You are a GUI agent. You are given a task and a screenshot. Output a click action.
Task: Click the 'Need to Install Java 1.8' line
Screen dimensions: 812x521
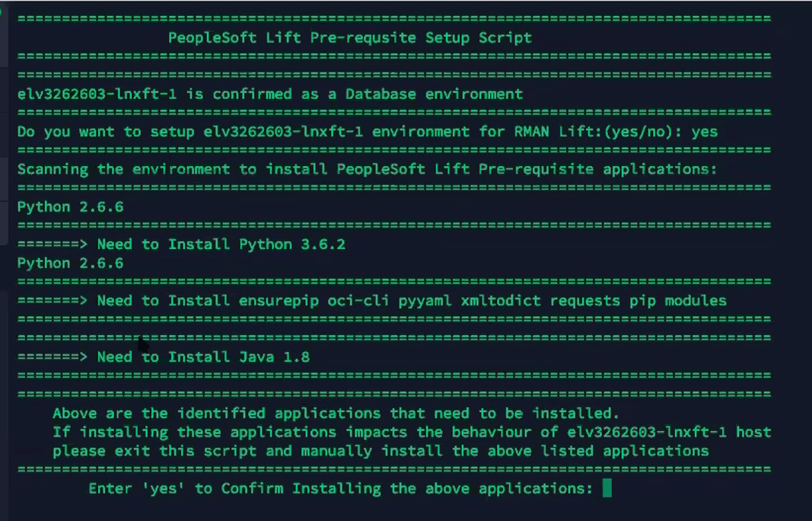[x=164, y=356]
